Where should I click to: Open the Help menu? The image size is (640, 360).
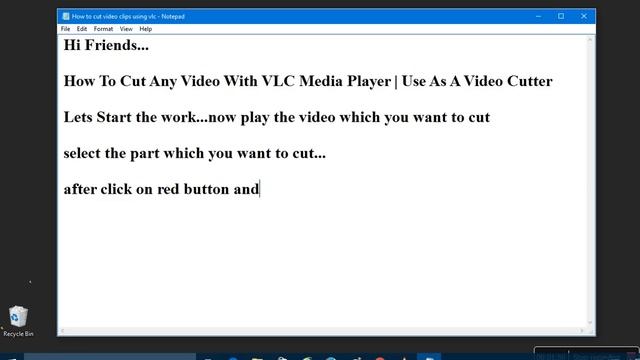pos(146,29)
